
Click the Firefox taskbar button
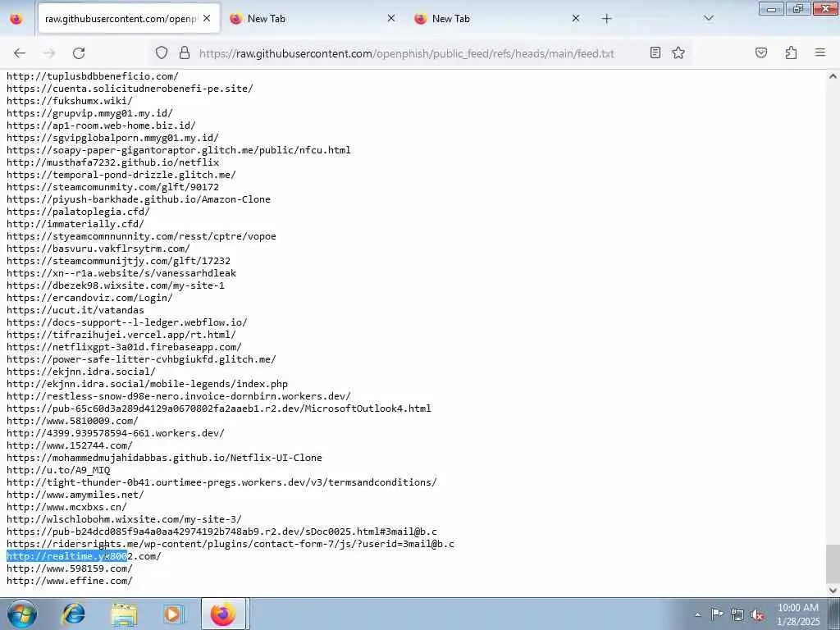(x=223, y=614)
